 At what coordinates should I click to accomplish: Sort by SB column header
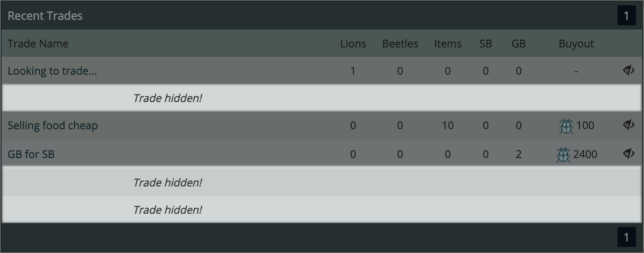coord(486,44)
